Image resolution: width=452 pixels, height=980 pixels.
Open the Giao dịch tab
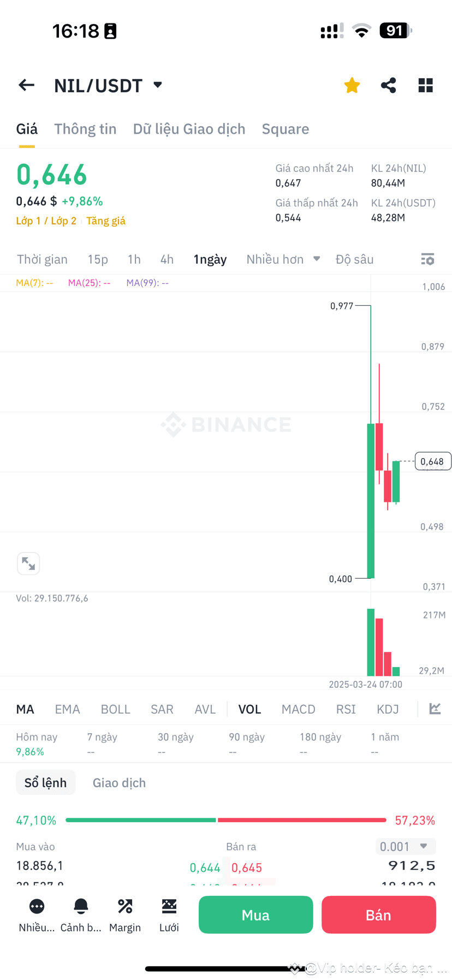118,782
